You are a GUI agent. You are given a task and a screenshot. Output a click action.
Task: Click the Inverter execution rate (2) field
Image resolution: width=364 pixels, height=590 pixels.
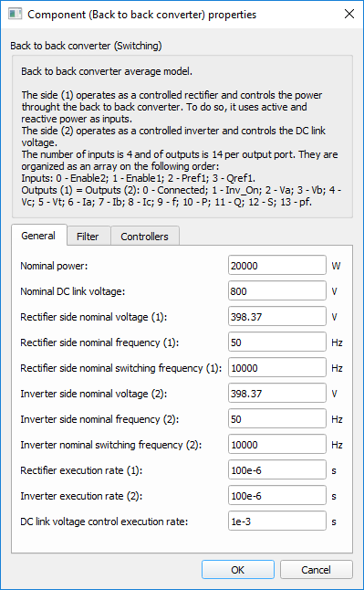[x=276, y=496]
